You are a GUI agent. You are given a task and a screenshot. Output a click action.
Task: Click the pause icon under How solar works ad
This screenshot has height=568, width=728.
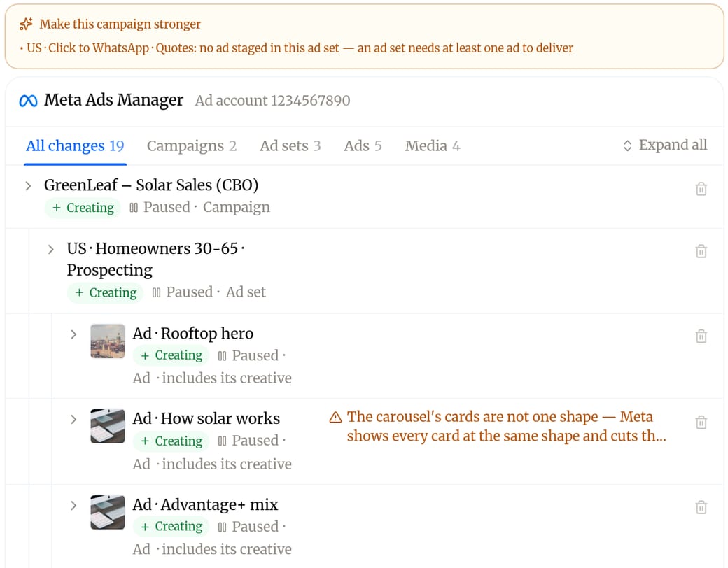click(223, 441)
